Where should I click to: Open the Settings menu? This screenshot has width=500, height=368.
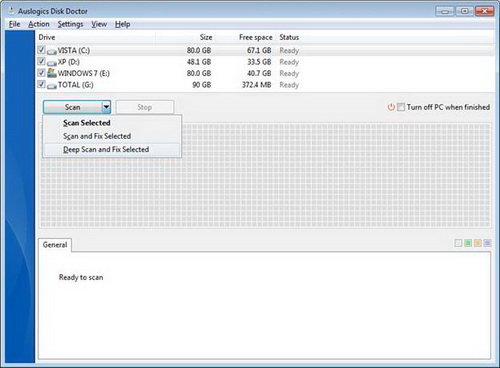[x=70, y=24]
